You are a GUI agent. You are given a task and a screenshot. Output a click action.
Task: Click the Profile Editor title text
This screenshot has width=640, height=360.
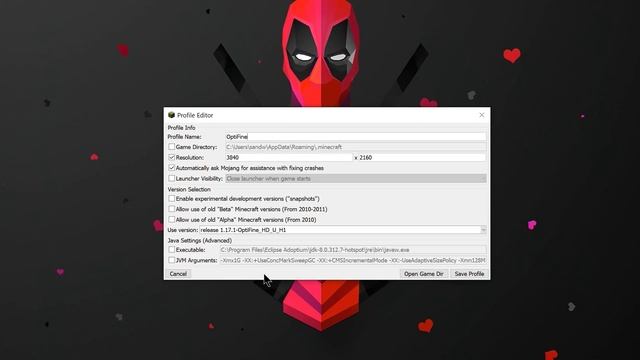(x=195, y=115)
